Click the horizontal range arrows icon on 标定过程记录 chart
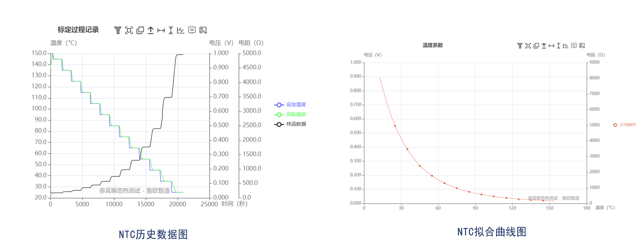 click(161, 30)
